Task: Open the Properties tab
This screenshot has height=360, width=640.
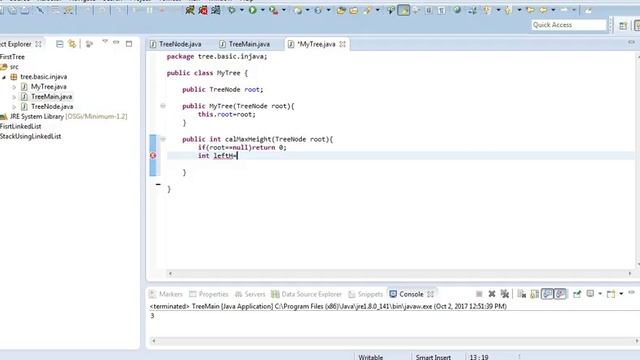Action: pos(209,294)
